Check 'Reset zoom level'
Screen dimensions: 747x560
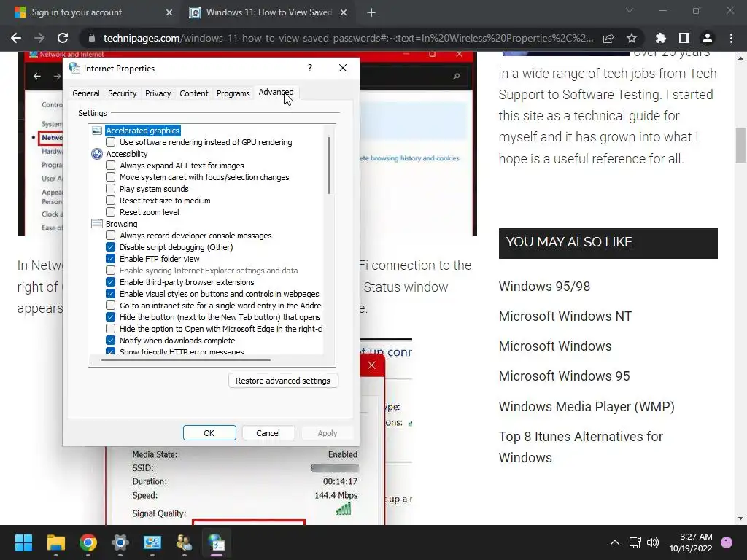coord(111,212)
